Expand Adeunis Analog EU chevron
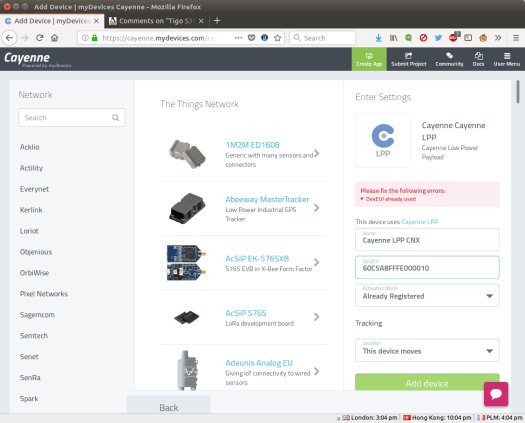Viewport: 525px width, 423px height. (x=316, y=371)
